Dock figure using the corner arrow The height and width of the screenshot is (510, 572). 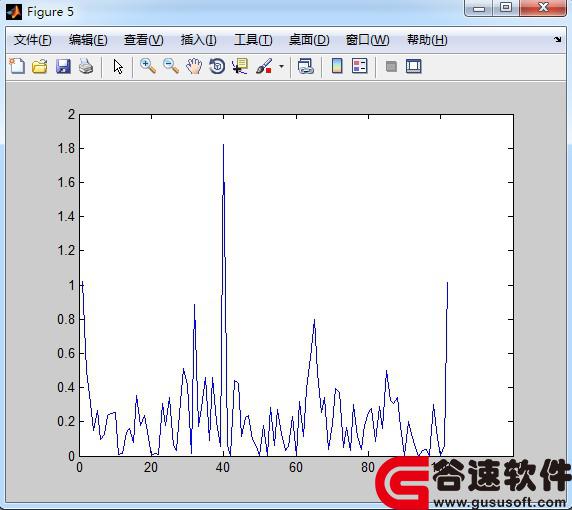click(557, 39)
